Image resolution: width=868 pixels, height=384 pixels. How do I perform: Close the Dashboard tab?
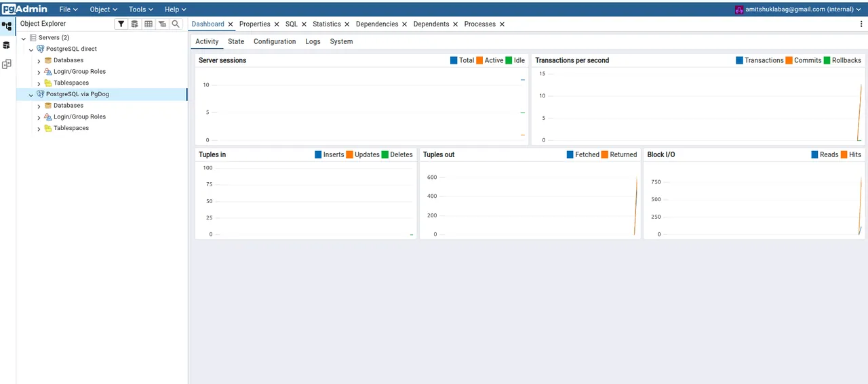[231, 24]
